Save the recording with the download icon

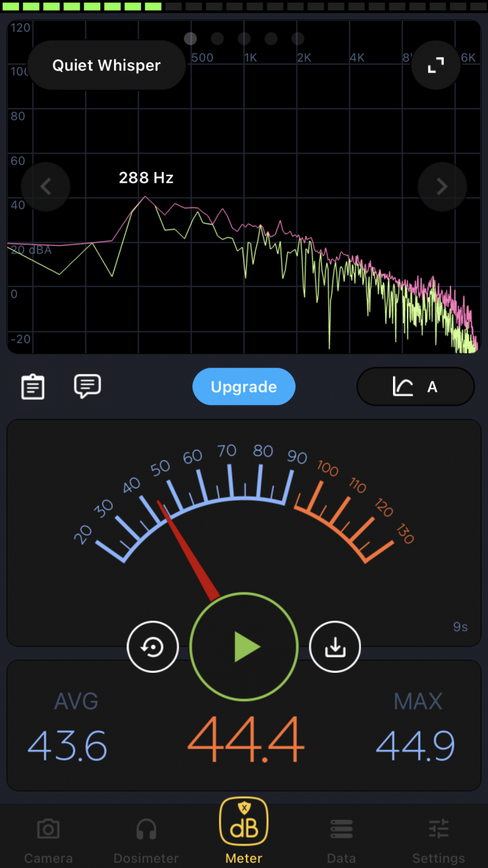tap(335, 647)
